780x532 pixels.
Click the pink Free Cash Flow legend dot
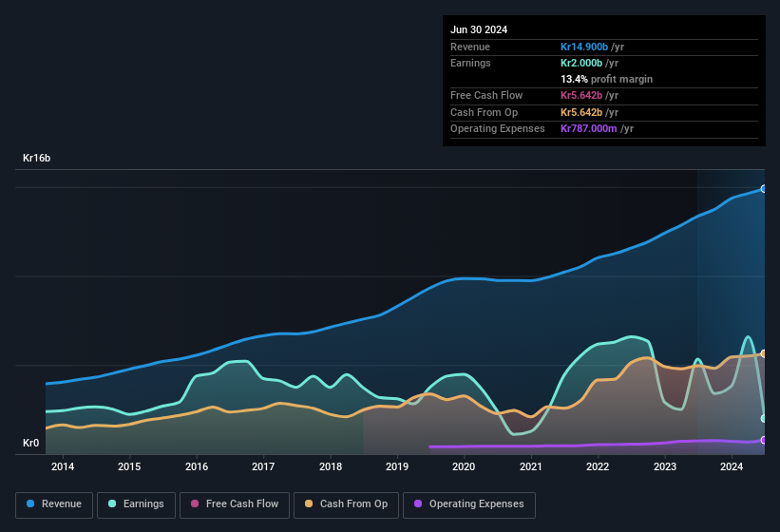pyautogui.click(x=195, y=503)
